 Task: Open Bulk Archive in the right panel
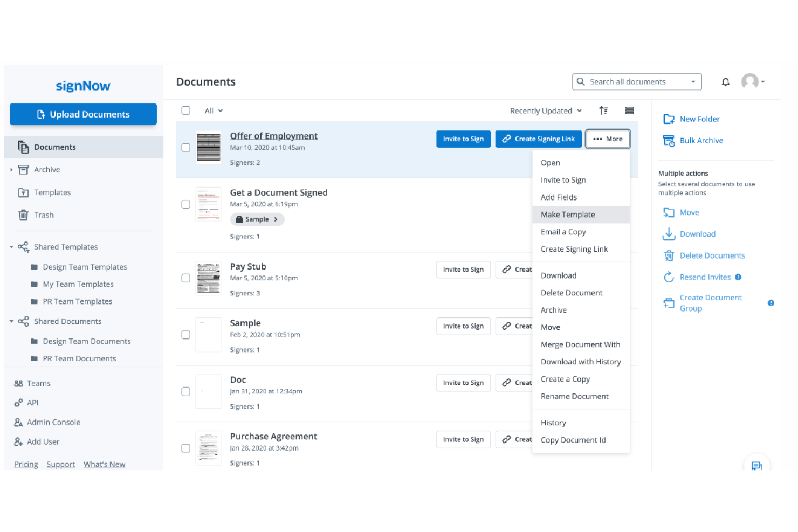701,140
